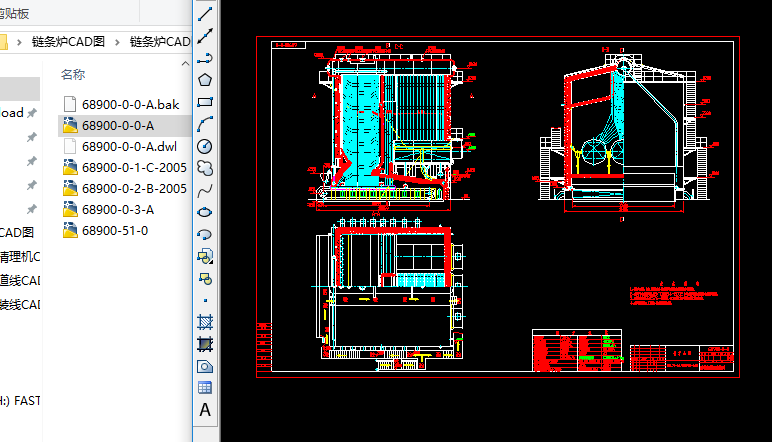Image resolution: width=772 pixels, height=442 pixels.
Task: Select the Circle tool
Action: point(205,146)
